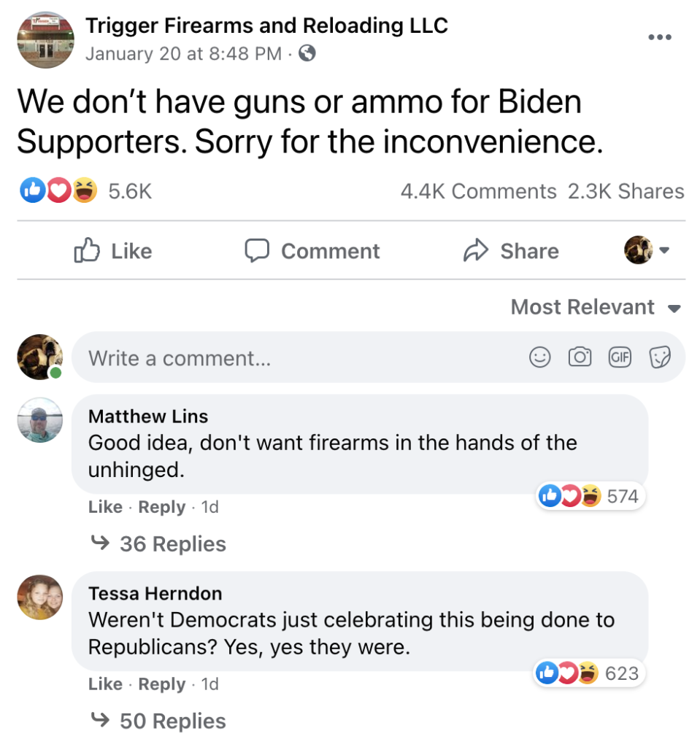Open the three-dot post options menu
Viewport: 700px width, 747px height.
(x=659, y=38)
